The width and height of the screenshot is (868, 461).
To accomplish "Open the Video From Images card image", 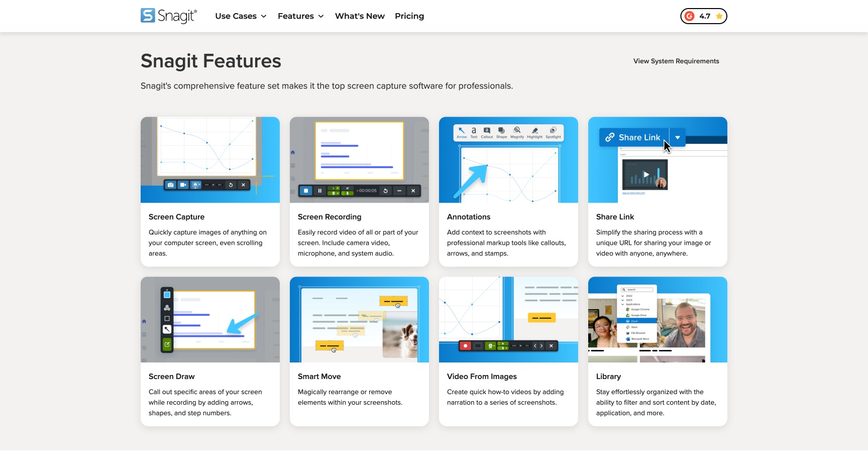I will (508, 320).
